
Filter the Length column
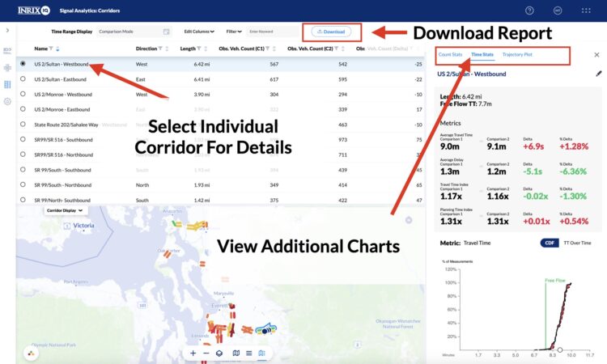coord(198,49)
